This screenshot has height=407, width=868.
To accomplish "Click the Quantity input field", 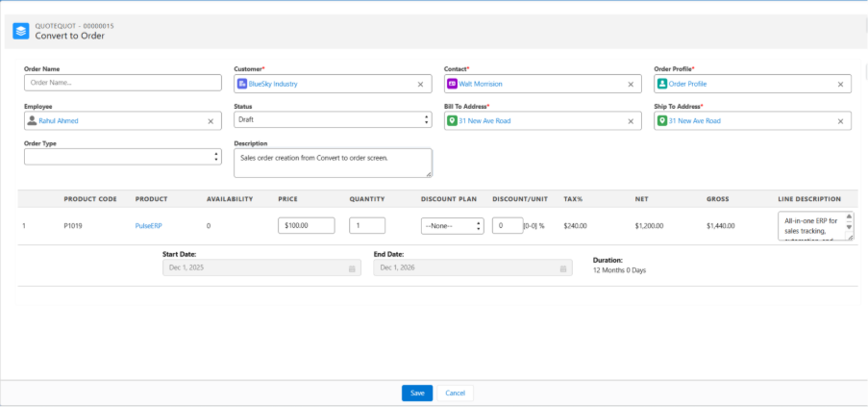I will (367, 225).
